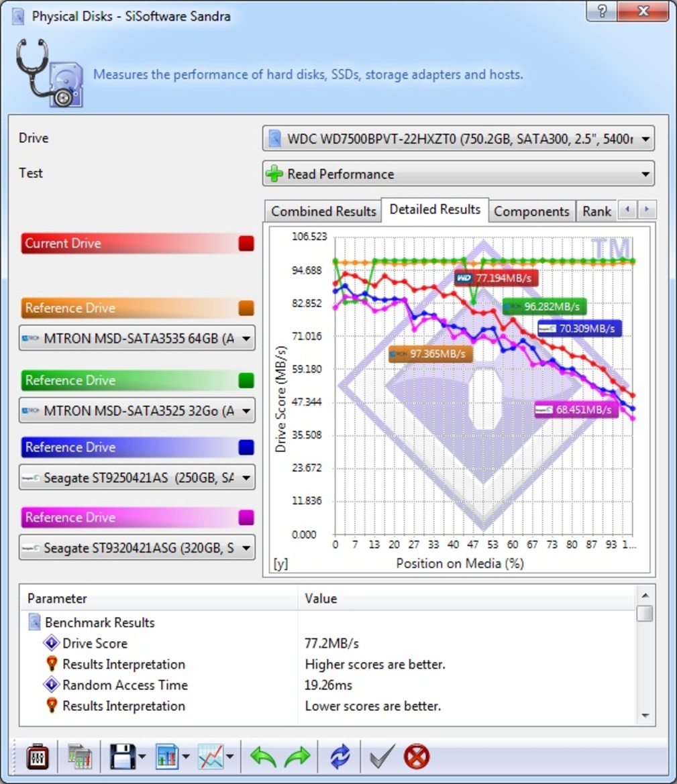Screen dimensions: 677x784
Task: Click the green Reference Drive color swatch
Action: pos(246,380)
